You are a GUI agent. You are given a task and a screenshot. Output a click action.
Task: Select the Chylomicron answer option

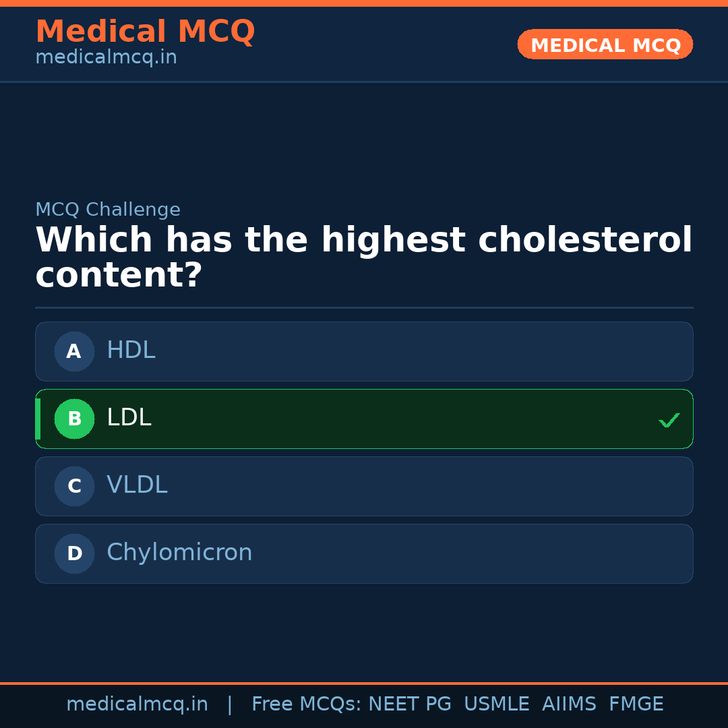click(x=364, y=553)
